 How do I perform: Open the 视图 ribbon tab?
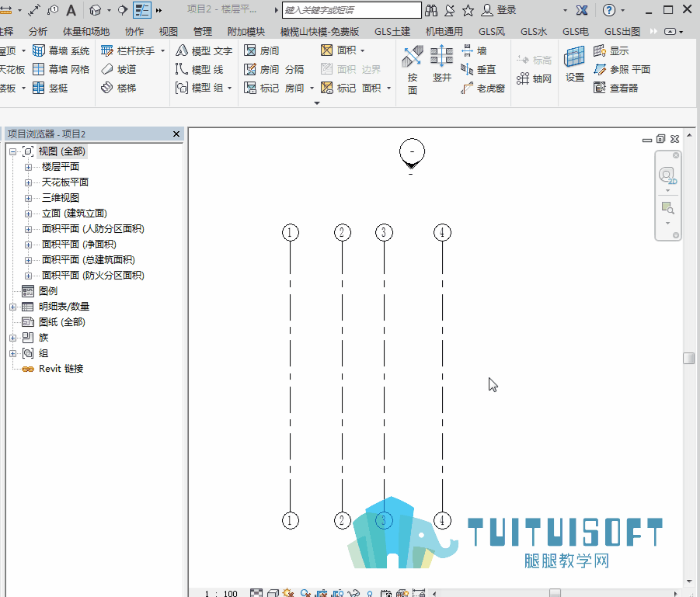tap(169, 31)
